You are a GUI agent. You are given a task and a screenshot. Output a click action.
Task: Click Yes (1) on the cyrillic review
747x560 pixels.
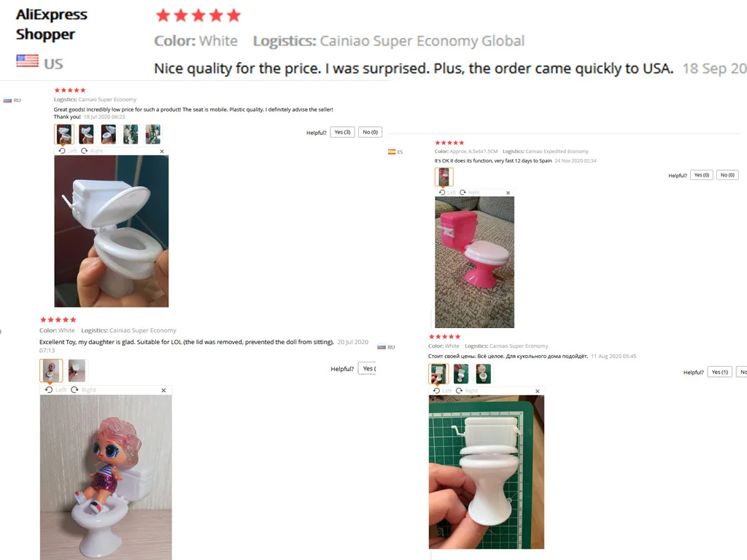(x=720, y=372)
